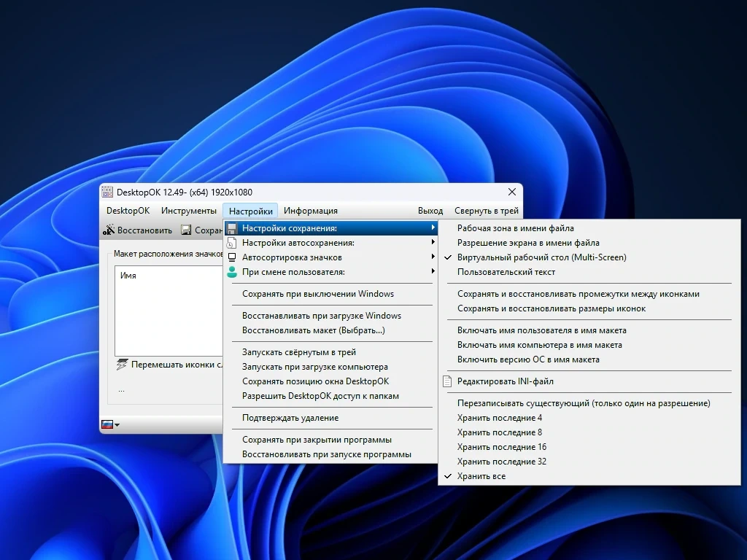747x560 pixels.
Task: Select Восстановливать макет (Выбрать...)
Action: [330, 330]
